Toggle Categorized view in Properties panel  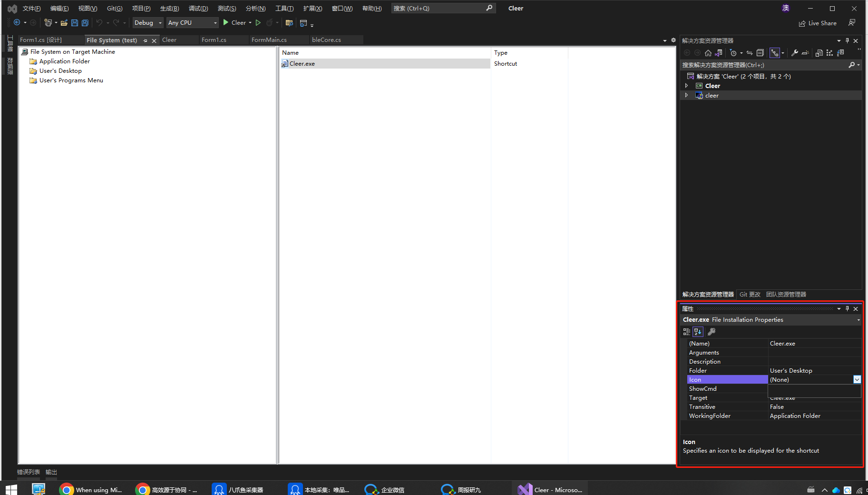coord(686,332)
